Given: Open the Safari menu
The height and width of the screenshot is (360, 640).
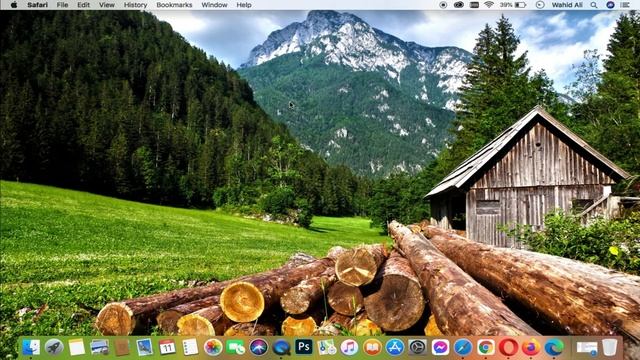Looking at the screenshot, I should pyautogui.click(x=38, y=5).
